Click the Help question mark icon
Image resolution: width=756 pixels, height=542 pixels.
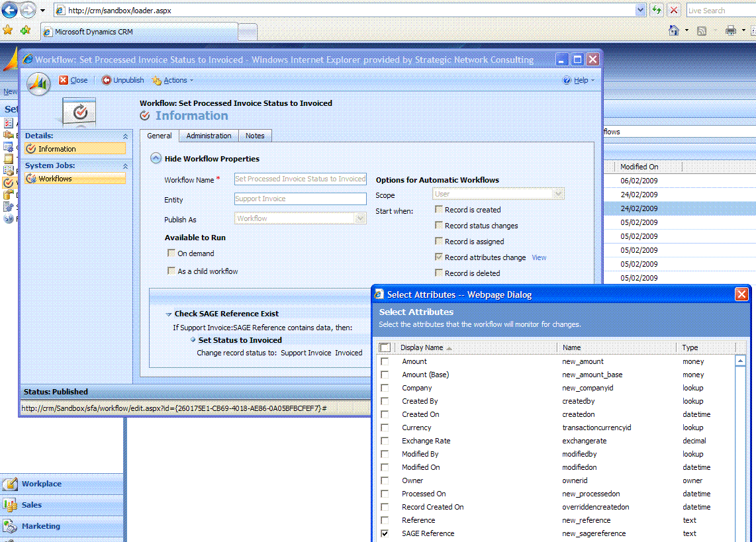[567, 81]
